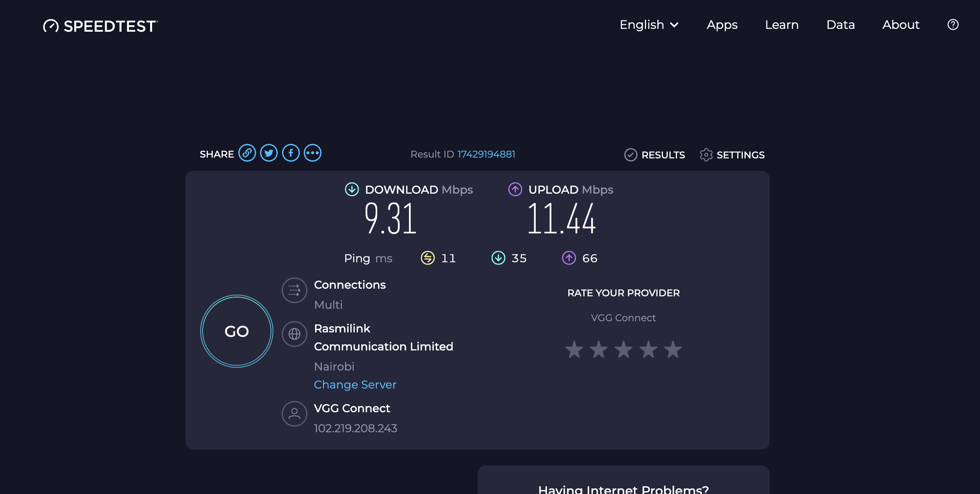This screenshot has width=980, height=494.
Task: Share result on Facebook
Action: coord(291,153)
